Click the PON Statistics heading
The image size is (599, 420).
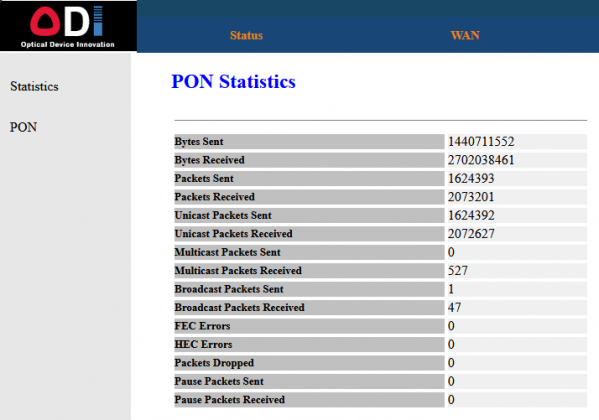[x=233, y=81]
